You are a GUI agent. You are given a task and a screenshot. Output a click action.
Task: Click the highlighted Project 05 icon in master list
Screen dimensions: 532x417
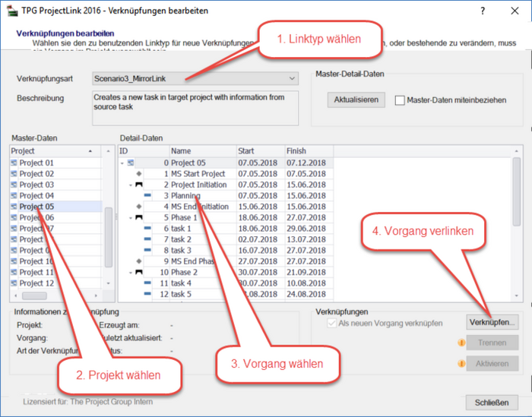(14, 207)
